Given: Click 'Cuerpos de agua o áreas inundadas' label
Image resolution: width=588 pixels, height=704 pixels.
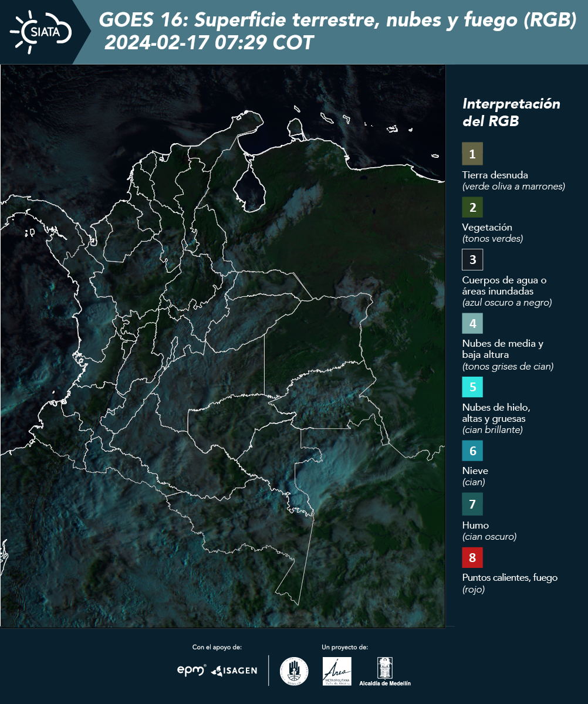Looking at the screenshot, I should [x=505, y=286].
